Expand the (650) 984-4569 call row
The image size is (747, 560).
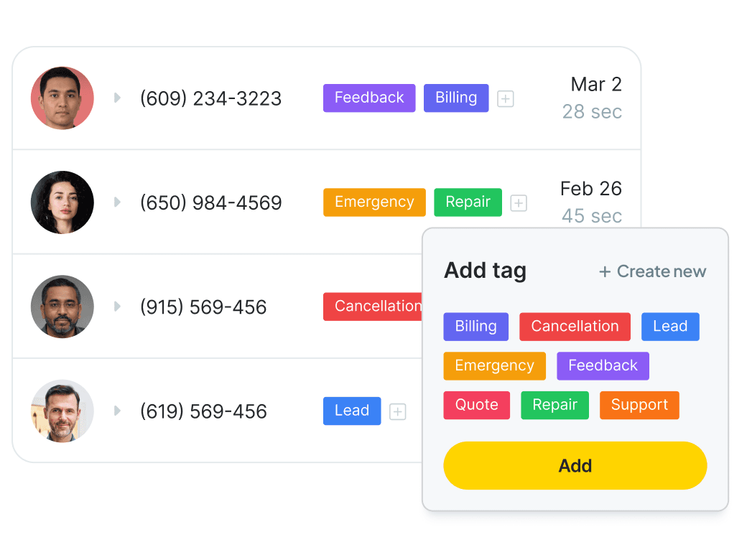pos(117,202)
